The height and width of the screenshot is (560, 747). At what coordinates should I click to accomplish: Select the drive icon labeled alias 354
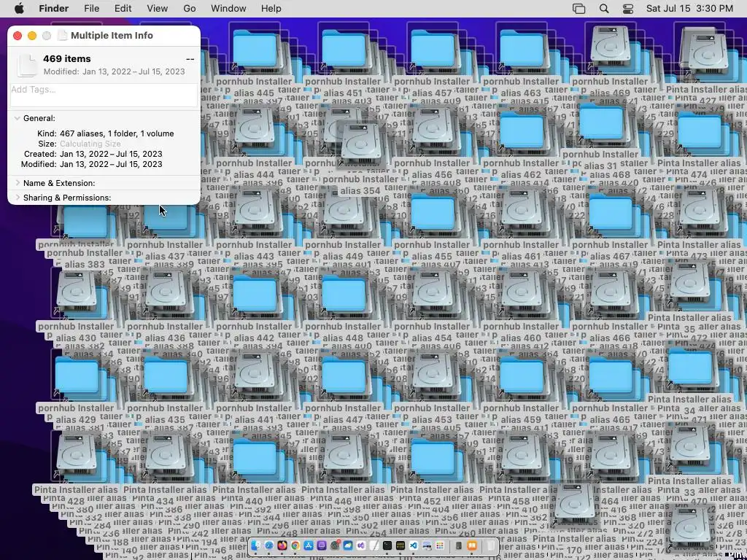click(x=362, y=145)
